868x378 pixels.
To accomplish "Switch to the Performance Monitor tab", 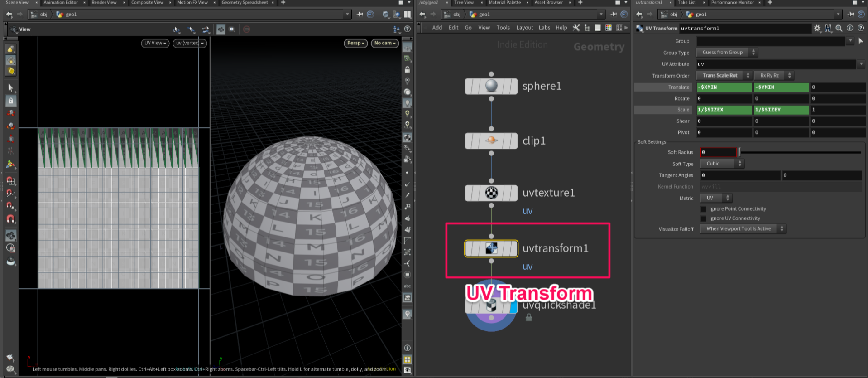I will tap(732, 3).
